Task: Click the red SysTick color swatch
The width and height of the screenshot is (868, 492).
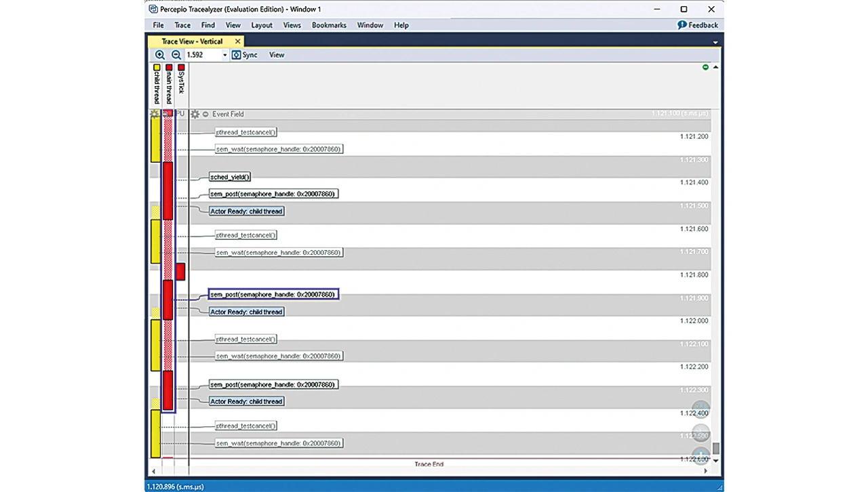Action: [x=181, y=68]
